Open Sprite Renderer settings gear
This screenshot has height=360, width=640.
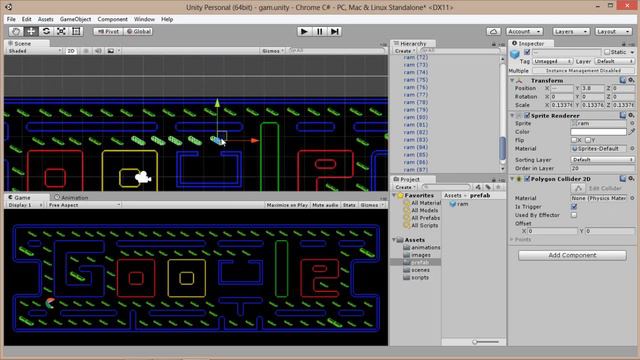pos(631,116)
